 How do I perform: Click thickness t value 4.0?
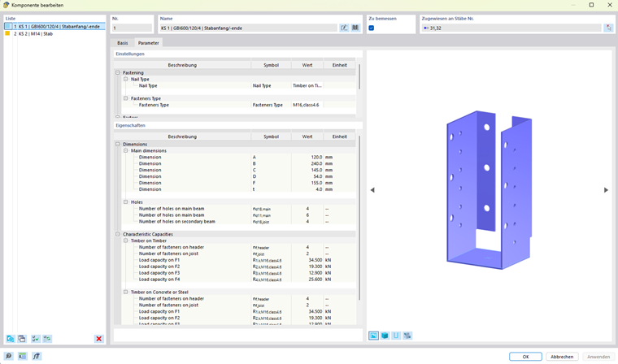(307, 189)
